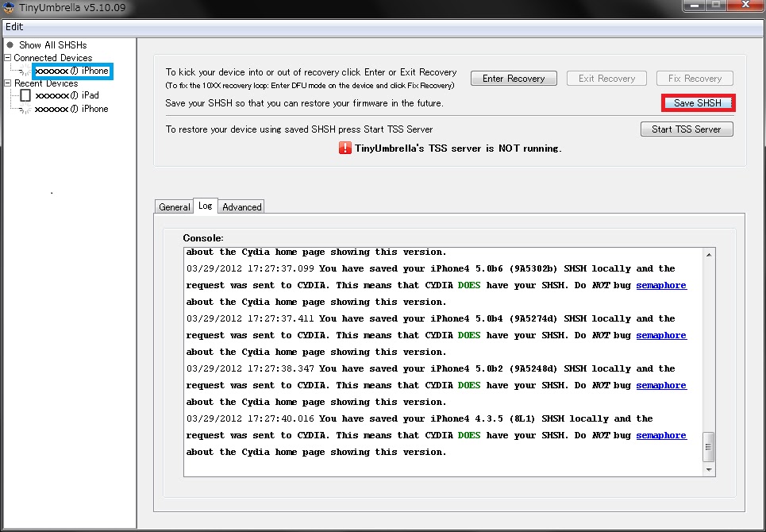This screenshot has height=532, width=766.
Task: Select Show All SHSHs in sidebar
Action: point(52,45)
